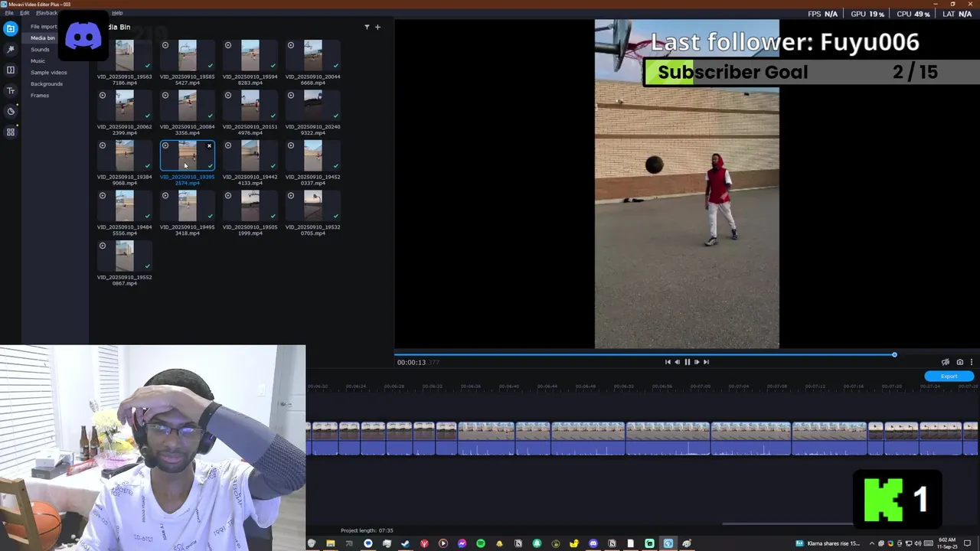
Task: Step forward one frame in preview
Action: [x=697, y=362]
